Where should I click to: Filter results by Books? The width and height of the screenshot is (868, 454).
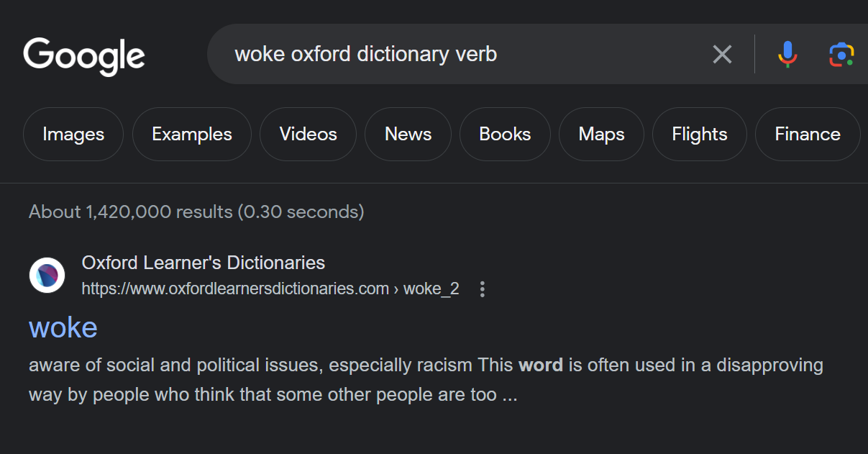pyautogui.click(x=505, y=135)
